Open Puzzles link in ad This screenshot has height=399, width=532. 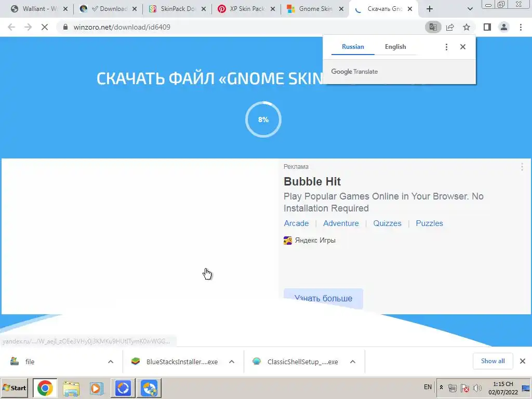pos(429,223)
